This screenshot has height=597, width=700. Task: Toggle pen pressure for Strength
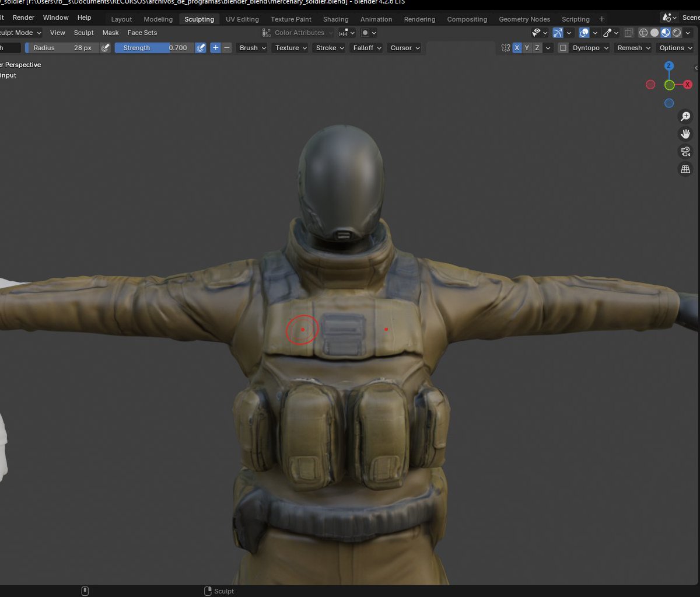point(201,48)
